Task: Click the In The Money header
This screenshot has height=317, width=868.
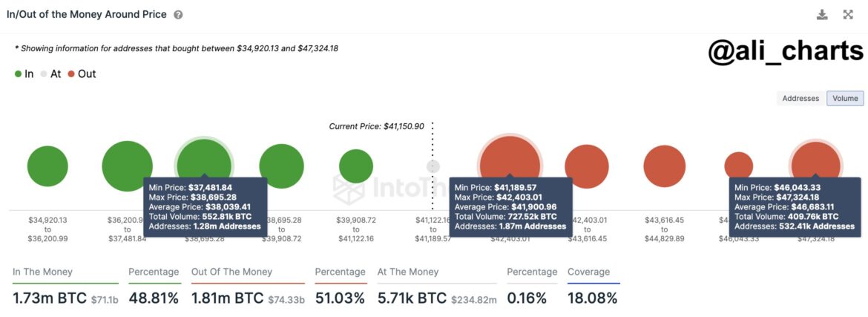Action: pyautogui.click(x=43, y=272)
